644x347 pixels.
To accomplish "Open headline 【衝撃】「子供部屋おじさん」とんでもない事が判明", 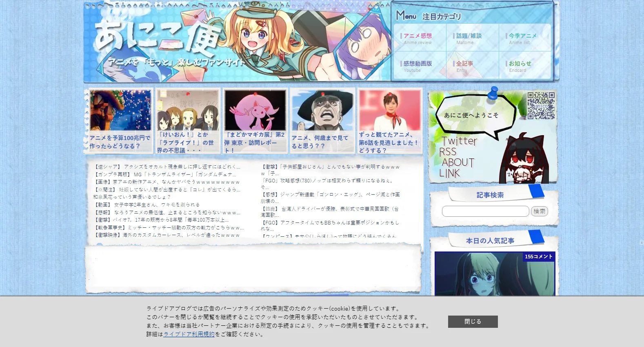I will pos(331,170).
